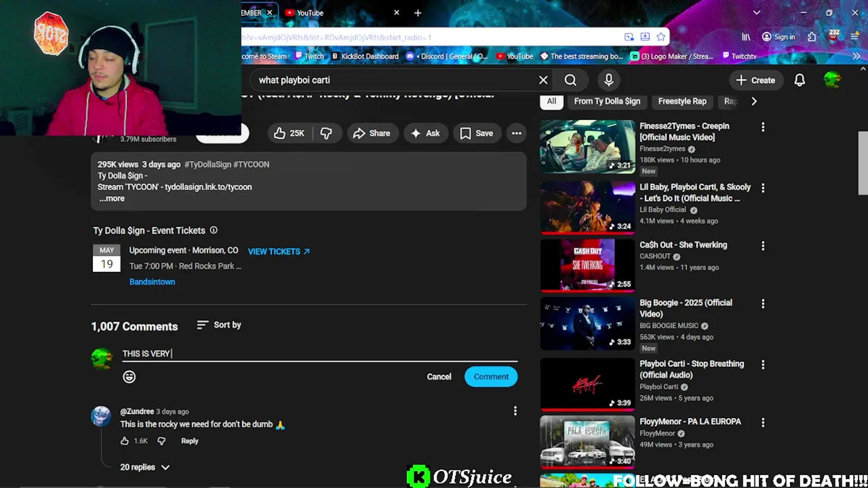Select Freestyle Rap filter chip
This screenshot has height=488, width=868.
click(x=682, y=101)
